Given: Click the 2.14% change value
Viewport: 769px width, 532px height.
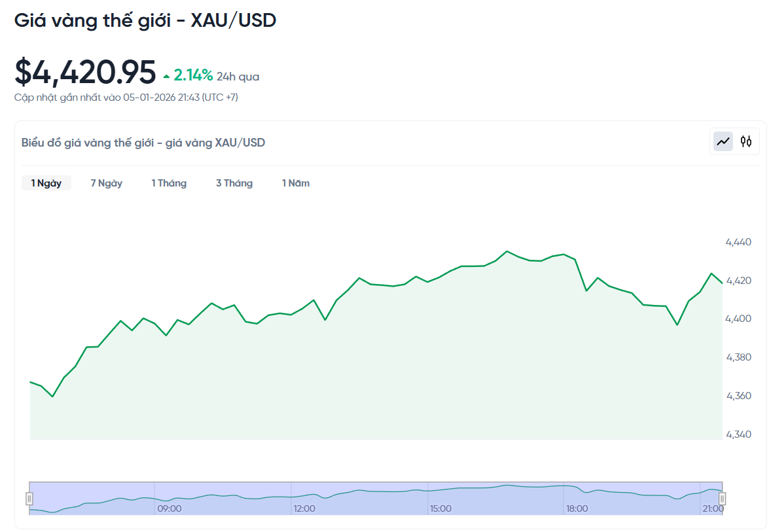Looking at the screenshot, I should coord(193,75).
